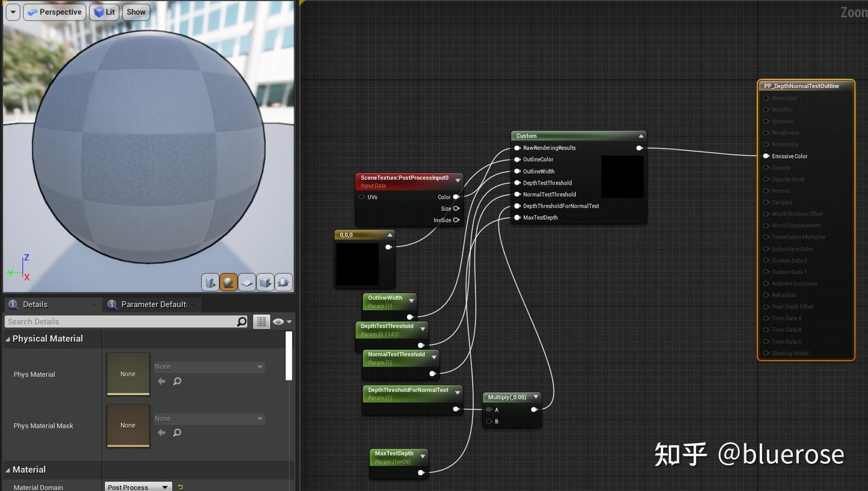Activate the sphere preview shape toggle
This screenshot has width=868, height=491.
(x=228, y=282)
